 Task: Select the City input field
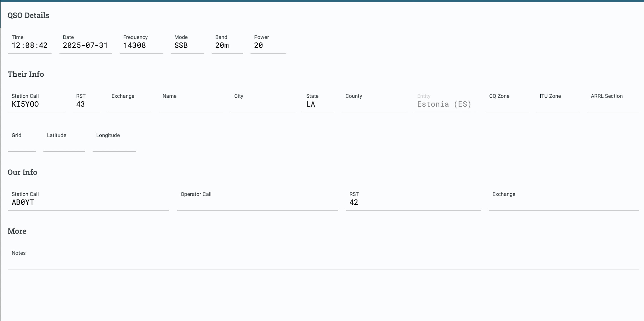click(263, 102)
